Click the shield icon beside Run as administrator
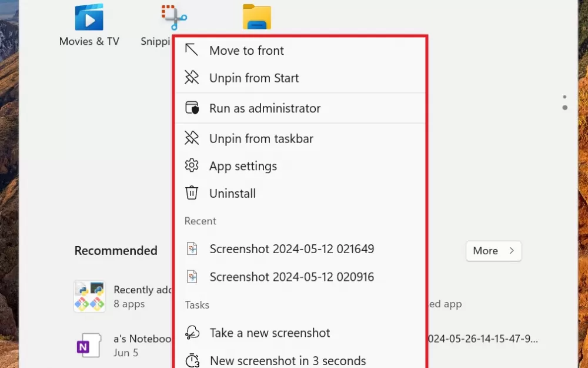The width and height of the screenshot is (588, 368). [x=192, y=108]
